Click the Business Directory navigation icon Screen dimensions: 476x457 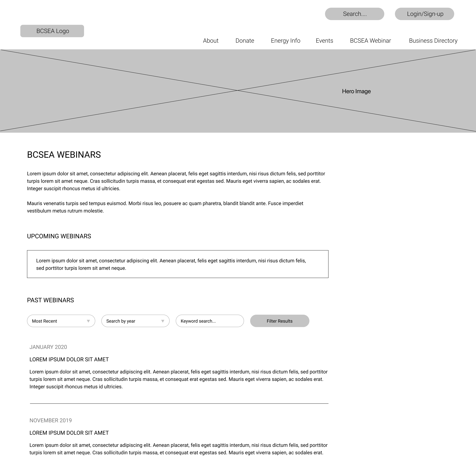point(433,40)
